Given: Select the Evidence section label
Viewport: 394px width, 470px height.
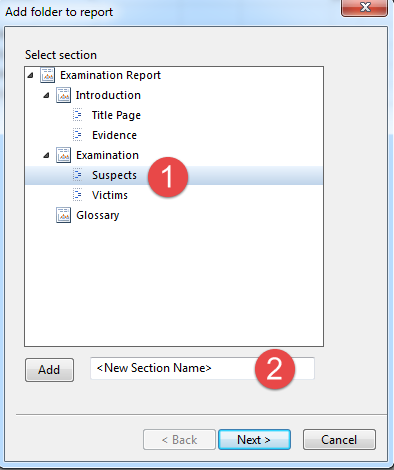Looking at the screenshot, I should click(114, 135).
